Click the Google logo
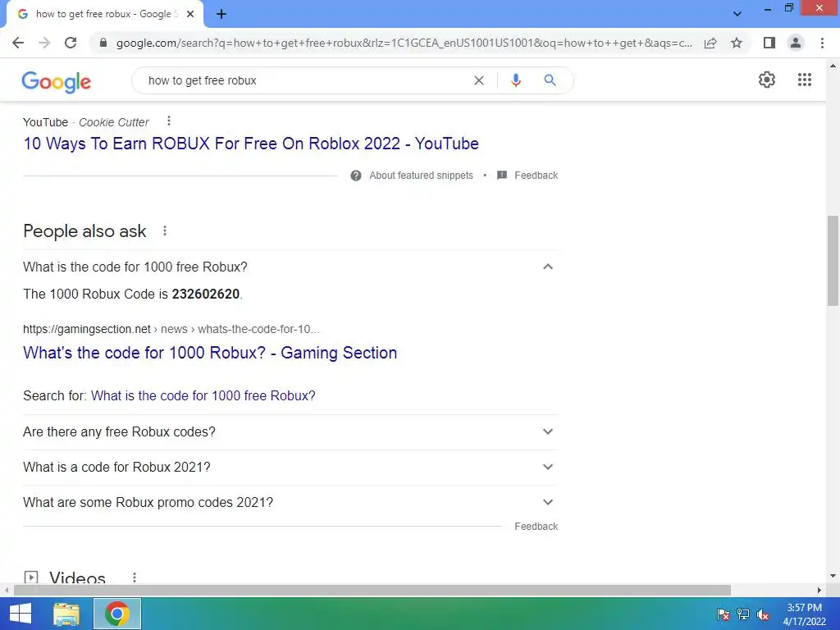840x630 pixels. coord(57,81)
